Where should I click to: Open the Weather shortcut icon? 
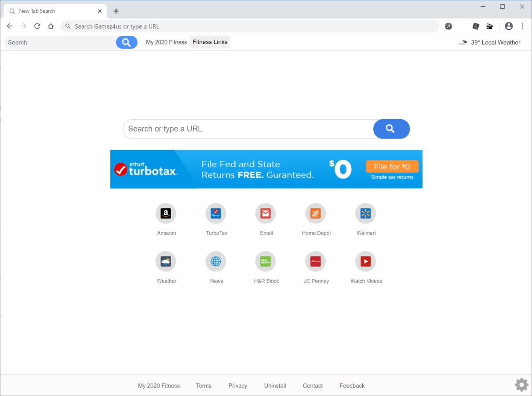point(166,261)
